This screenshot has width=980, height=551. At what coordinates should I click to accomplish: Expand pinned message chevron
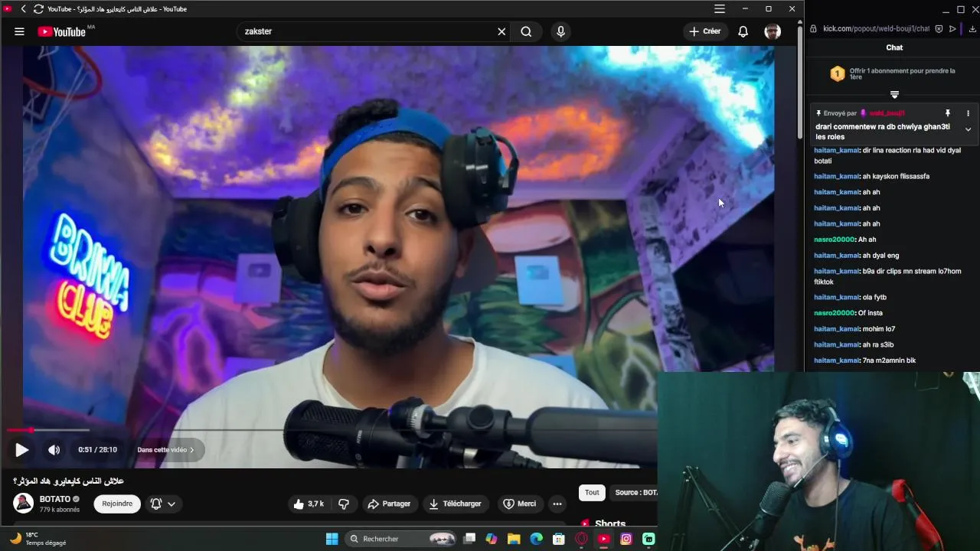pos(968,130)
